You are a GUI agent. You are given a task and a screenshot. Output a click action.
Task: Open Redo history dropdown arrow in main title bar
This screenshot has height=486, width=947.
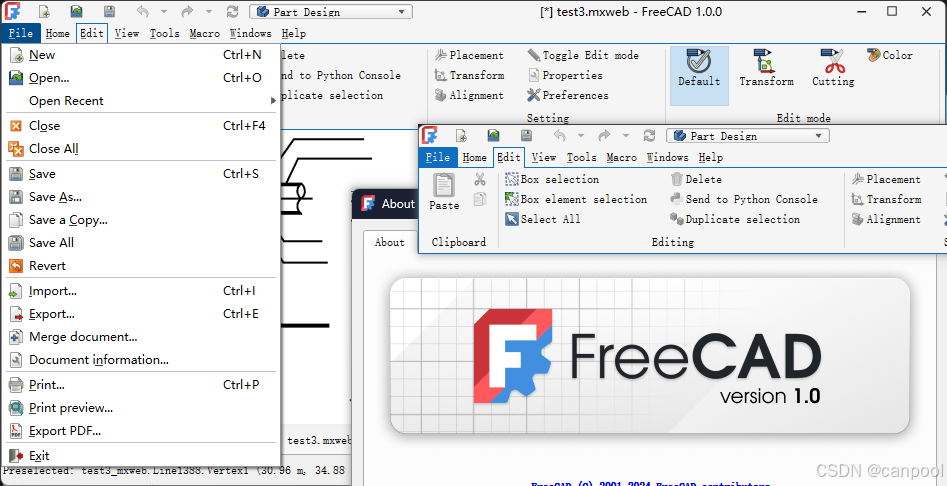(208, 11)
